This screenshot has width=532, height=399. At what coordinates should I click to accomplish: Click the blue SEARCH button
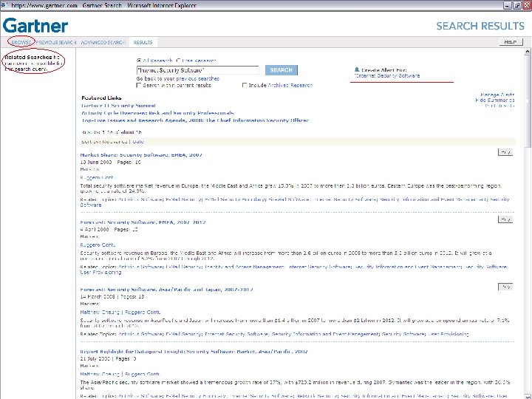tap(282, 70)
